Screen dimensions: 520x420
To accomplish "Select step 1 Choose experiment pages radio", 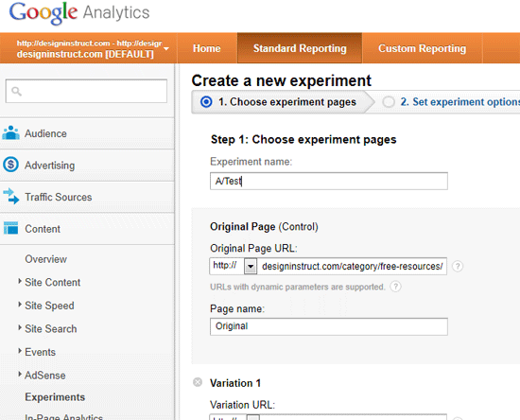I will (x=206, y=101).
